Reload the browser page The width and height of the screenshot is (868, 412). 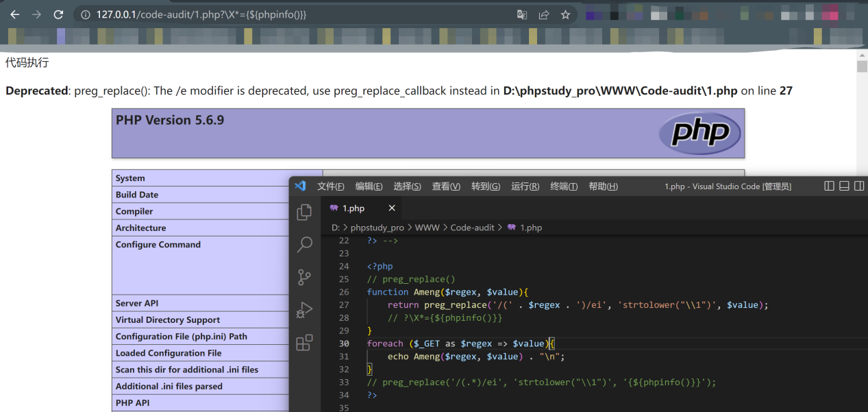[x=58, y=14]
